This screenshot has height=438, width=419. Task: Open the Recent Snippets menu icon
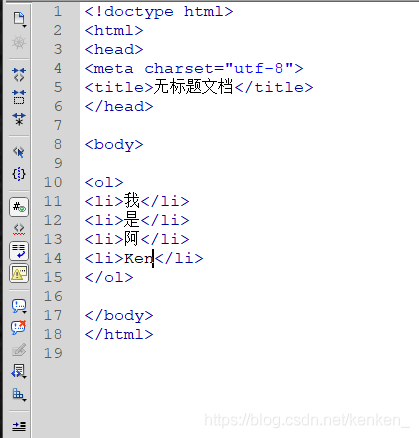coord(19,371)
